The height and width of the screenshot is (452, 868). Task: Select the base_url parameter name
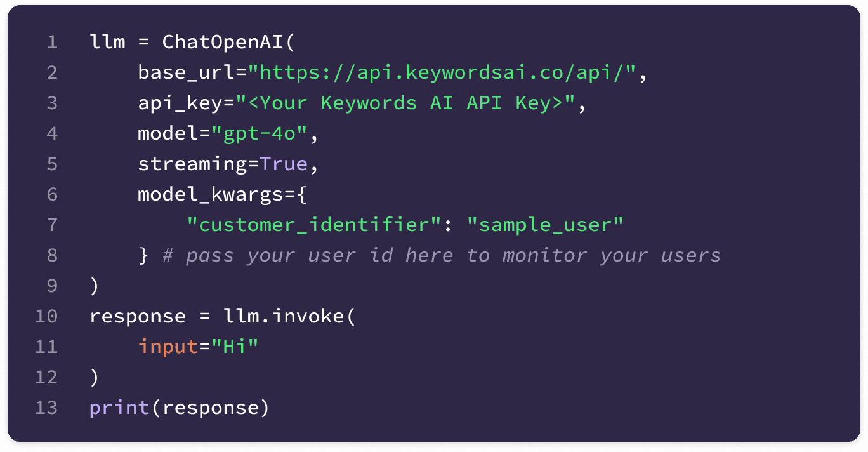[x=187, y=73]
